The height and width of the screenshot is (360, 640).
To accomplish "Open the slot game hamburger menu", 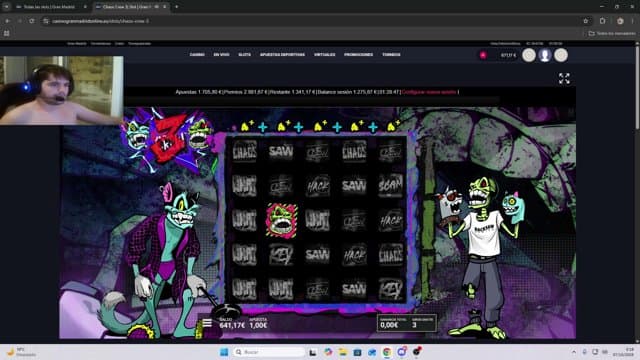I will (x=207, y=323).
